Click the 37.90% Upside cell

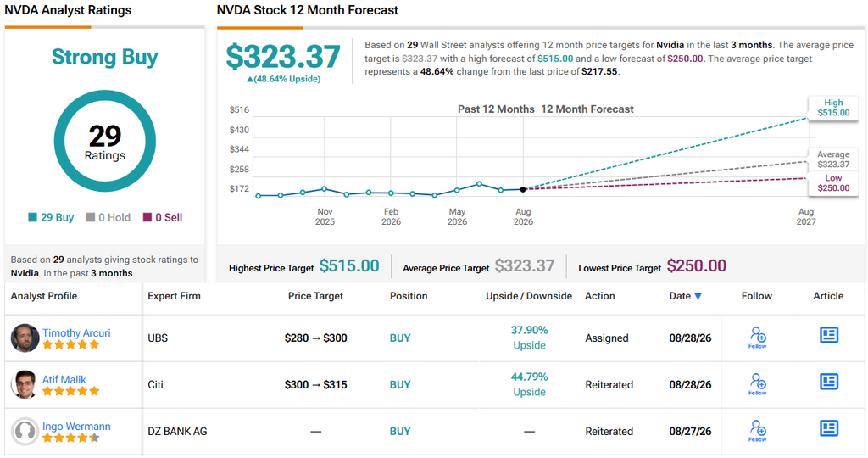529,338
